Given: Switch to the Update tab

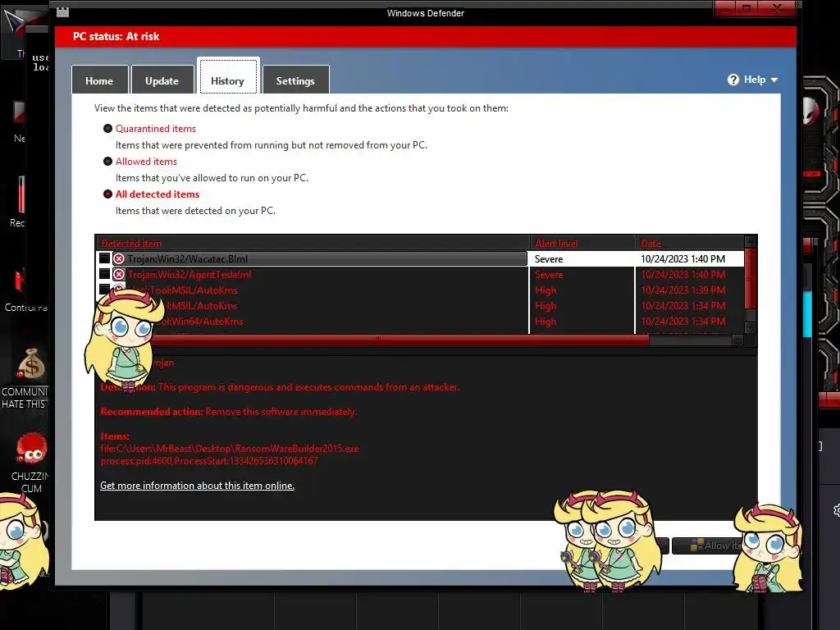Looking at the screenshot, I should coord(162,80).
